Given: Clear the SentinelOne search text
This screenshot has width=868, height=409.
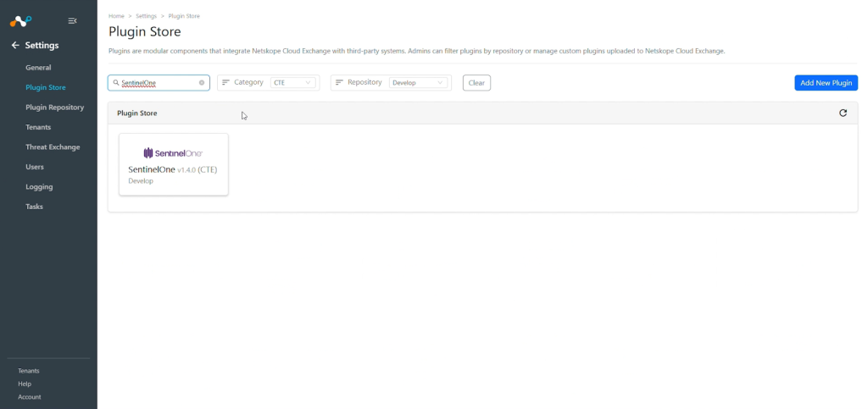Looking at the screenshot, I should 202,82.
